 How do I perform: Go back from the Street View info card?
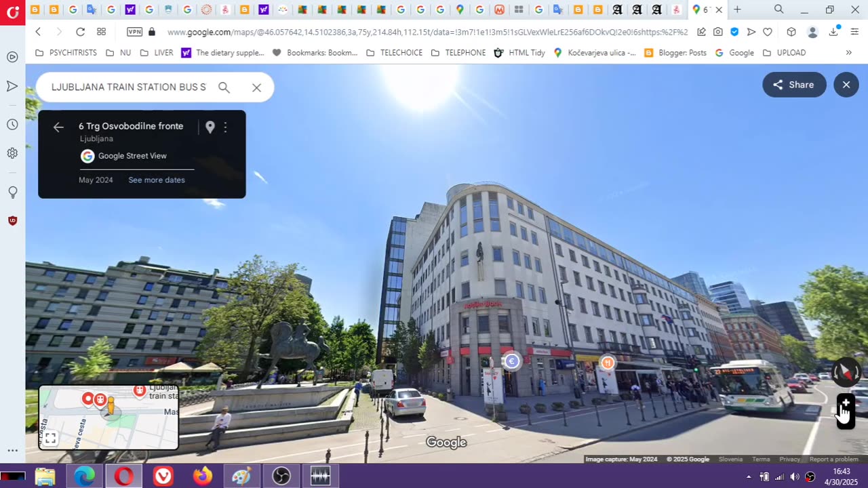click(x=58, y=127)
